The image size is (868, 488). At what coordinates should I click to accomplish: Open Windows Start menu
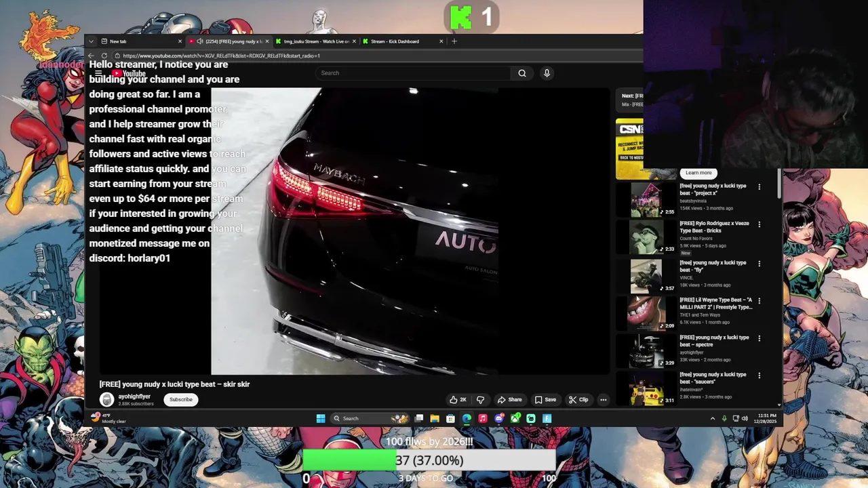click(x=321, y=419)
